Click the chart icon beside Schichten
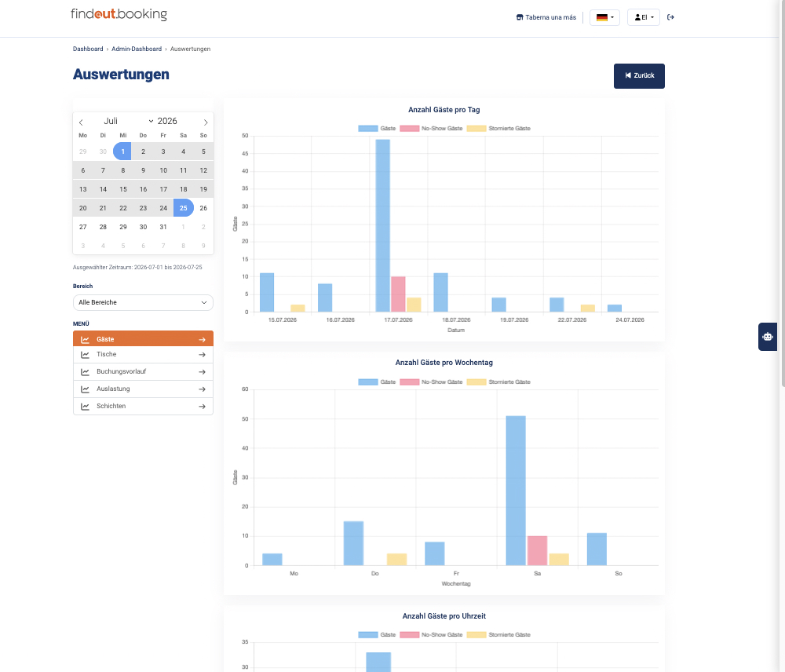785x672 pixels. tap(85, 407)
